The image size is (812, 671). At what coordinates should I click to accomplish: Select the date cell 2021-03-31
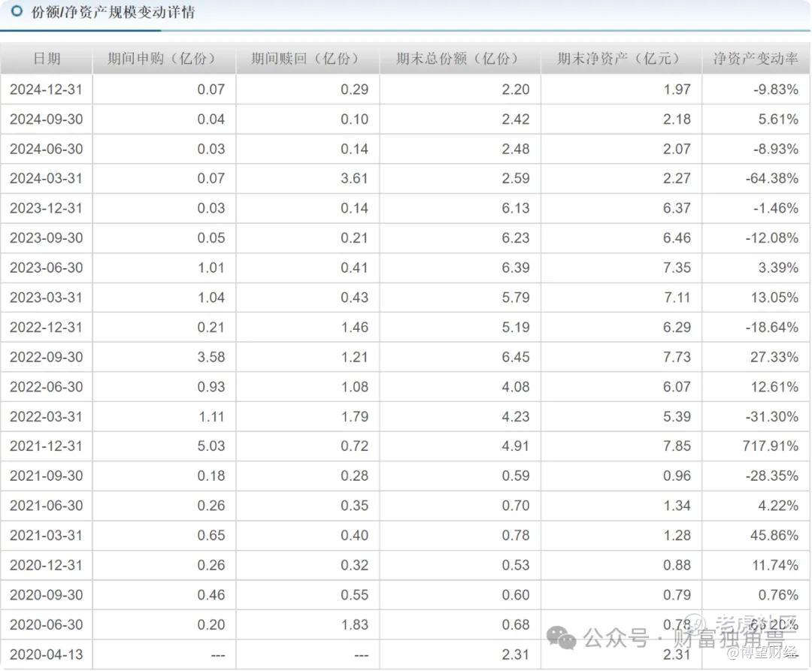click(46, 536)
